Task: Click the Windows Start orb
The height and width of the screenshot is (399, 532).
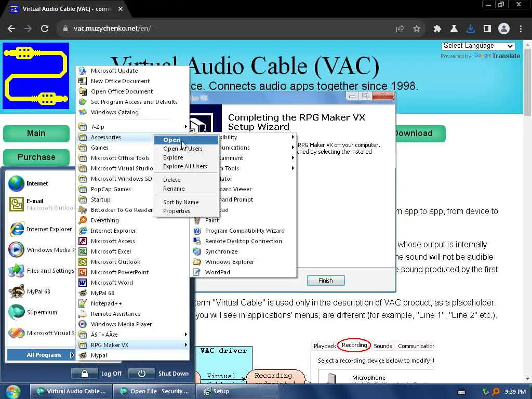Action: 12,392
